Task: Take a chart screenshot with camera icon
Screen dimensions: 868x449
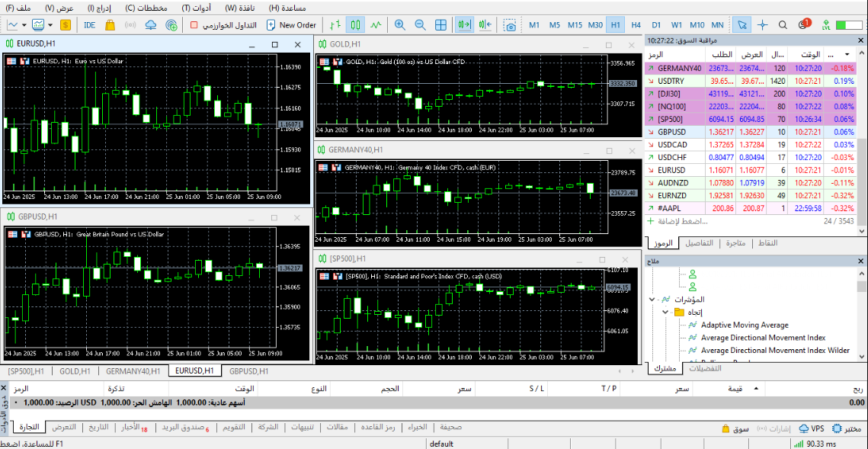Action: pyautogui.click(x=510, y=25)
